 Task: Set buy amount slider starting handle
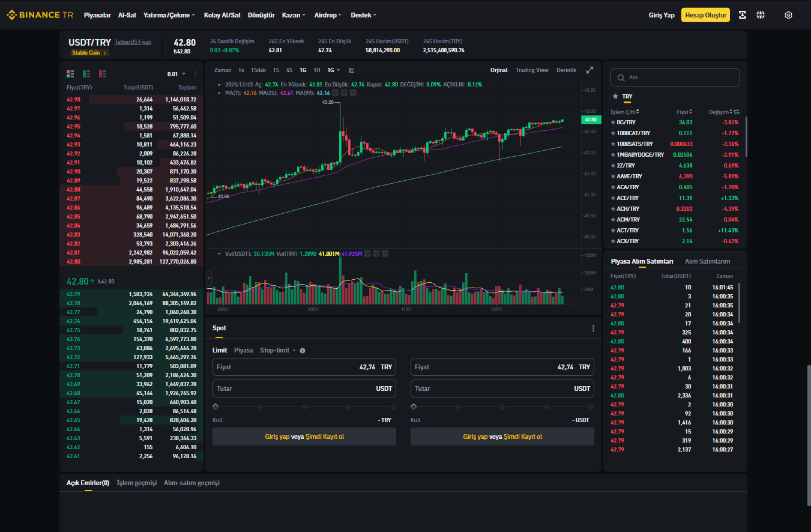point(216,407)
